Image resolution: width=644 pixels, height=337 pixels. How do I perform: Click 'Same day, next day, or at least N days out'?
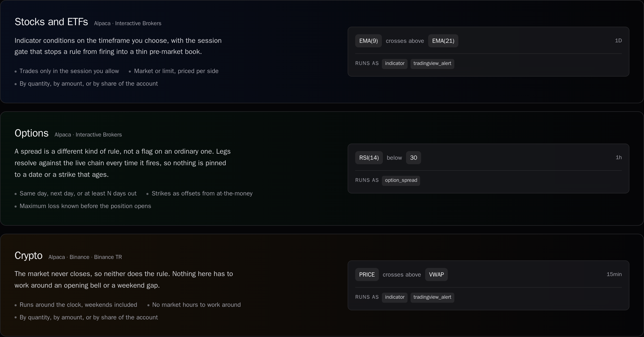[78, 193]
